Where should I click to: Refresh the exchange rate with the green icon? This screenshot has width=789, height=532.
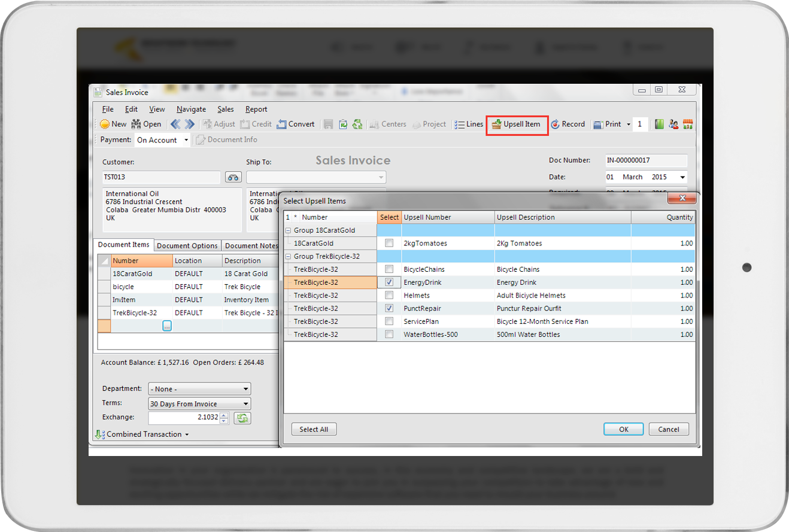[242, 418]
